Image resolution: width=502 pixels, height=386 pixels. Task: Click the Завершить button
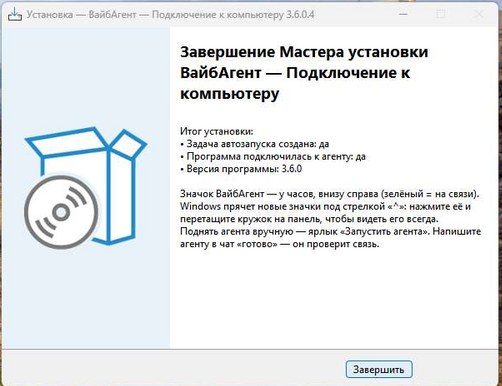coord(379,369)
